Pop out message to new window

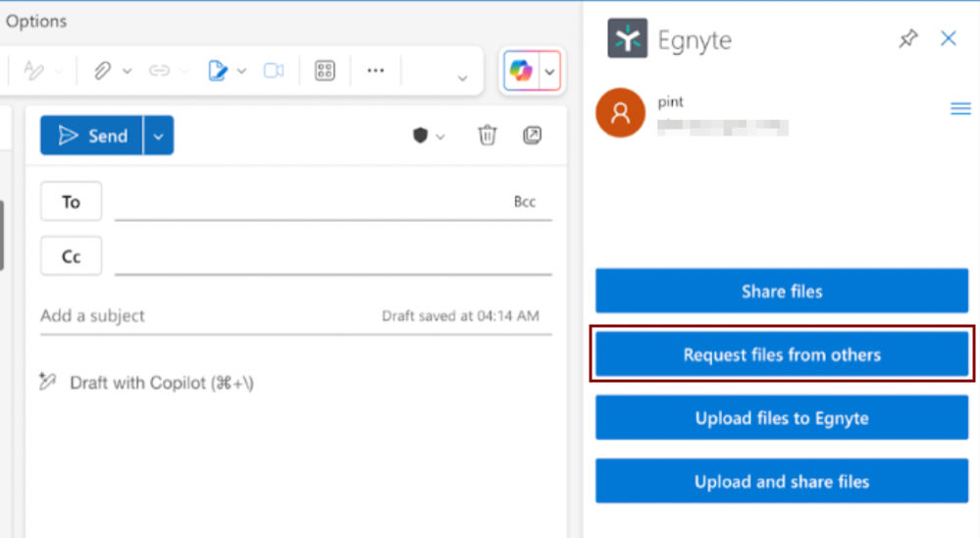(x=532, y=135)
